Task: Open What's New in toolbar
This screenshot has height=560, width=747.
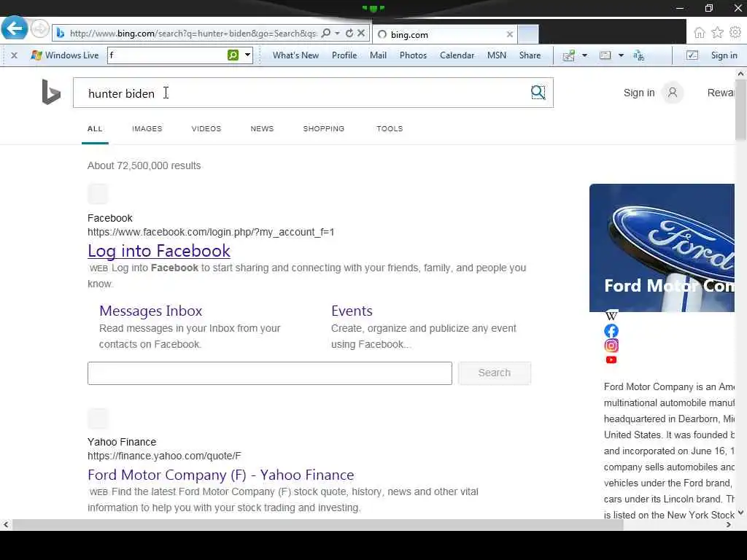Action: pyautogui.click(x=295, y=55)
